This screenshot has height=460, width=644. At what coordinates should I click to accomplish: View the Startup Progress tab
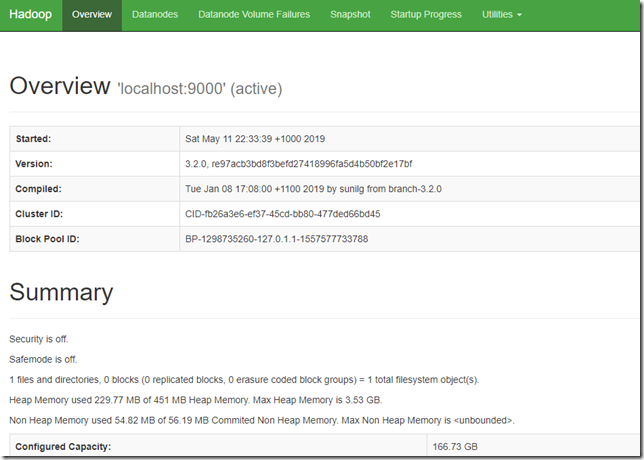click(x=426, y=15)
